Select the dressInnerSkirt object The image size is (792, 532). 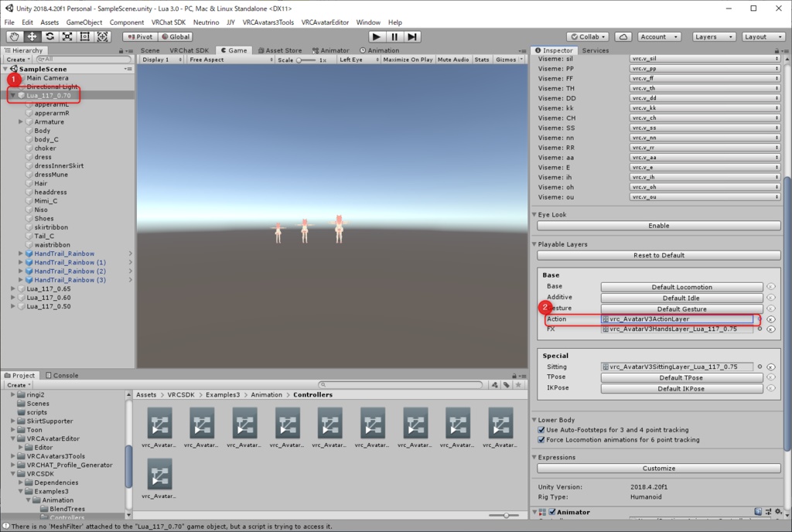click(x=59, y=165)
